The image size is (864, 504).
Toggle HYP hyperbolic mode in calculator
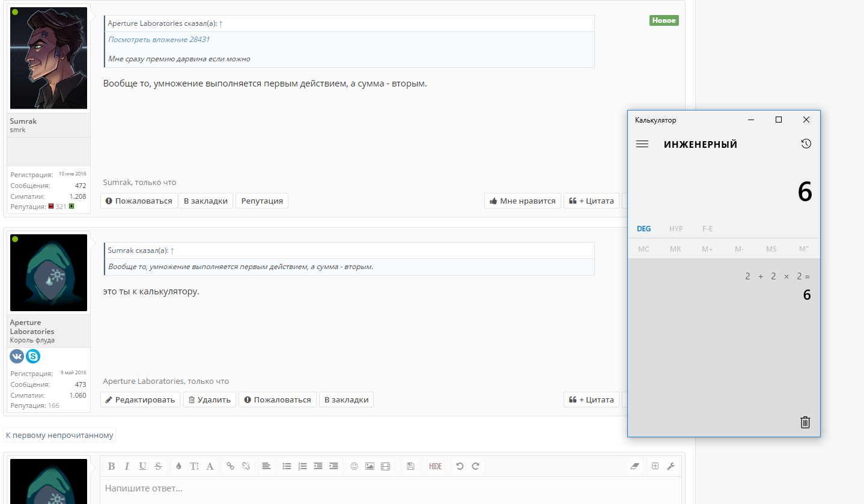click(676, 229)
